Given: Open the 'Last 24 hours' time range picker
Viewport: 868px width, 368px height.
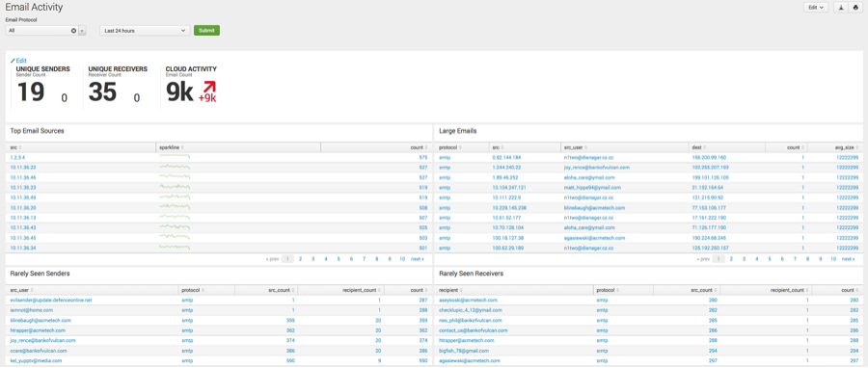Looking at the screenshot, I should tap(145, 31).
